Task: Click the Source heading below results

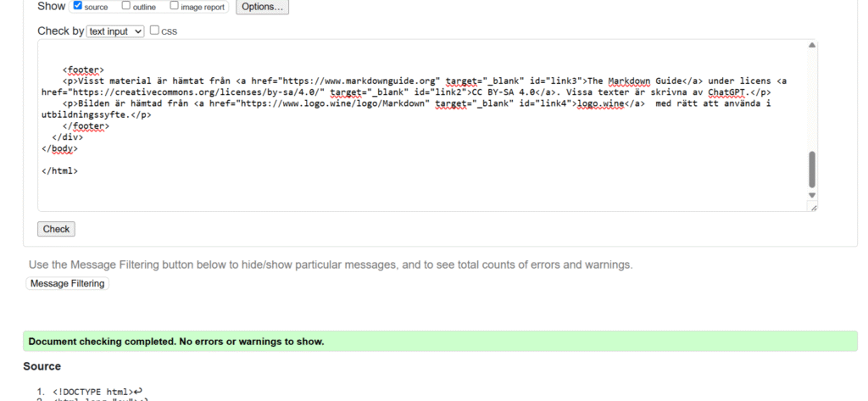Action: coord(42,366)
